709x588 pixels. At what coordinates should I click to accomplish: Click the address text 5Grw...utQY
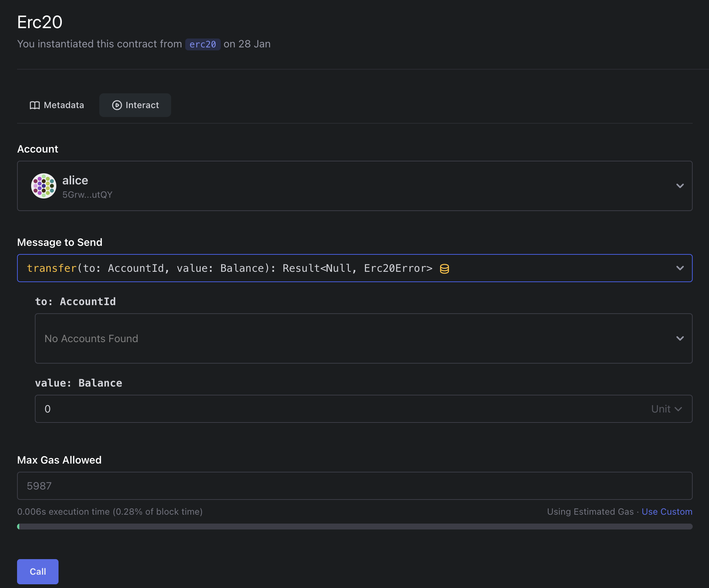pyautogui.click(x=87, y=195)
